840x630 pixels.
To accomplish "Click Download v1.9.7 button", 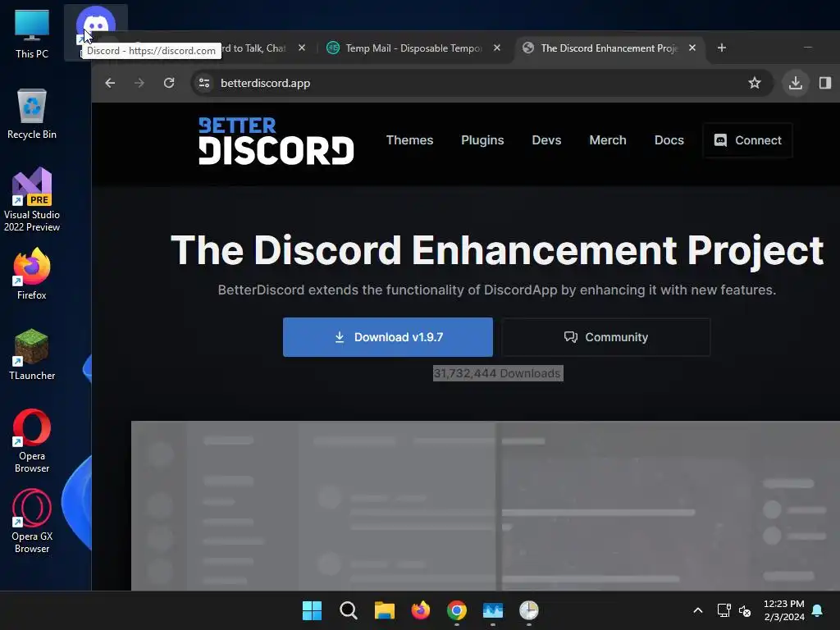I will pyautogui.click(x=388, y=337).
